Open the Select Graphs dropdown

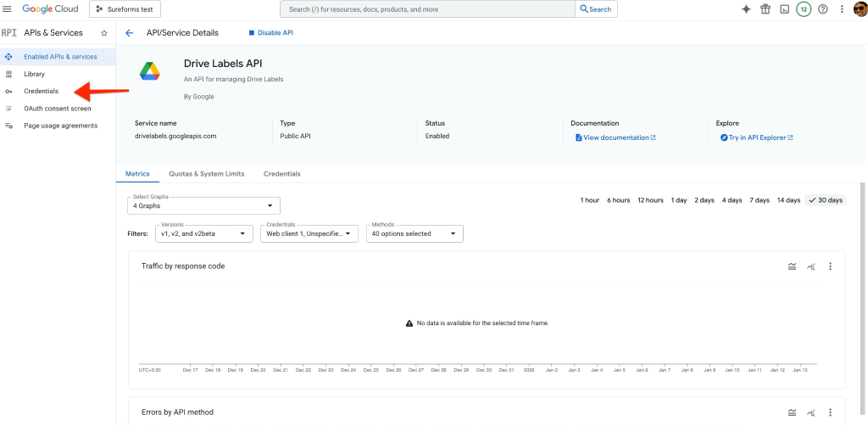click(x=203, y=205)
